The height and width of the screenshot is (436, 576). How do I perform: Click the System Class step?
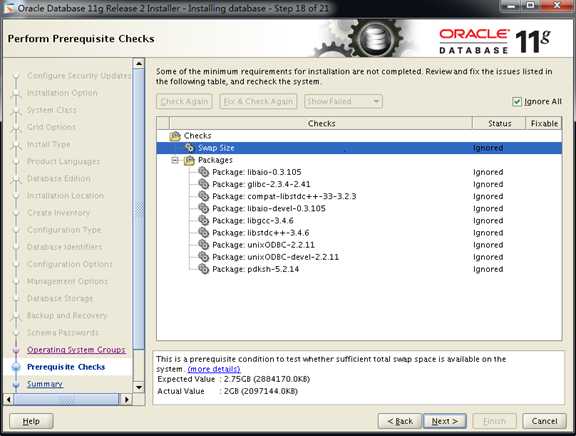click(51, 110)
